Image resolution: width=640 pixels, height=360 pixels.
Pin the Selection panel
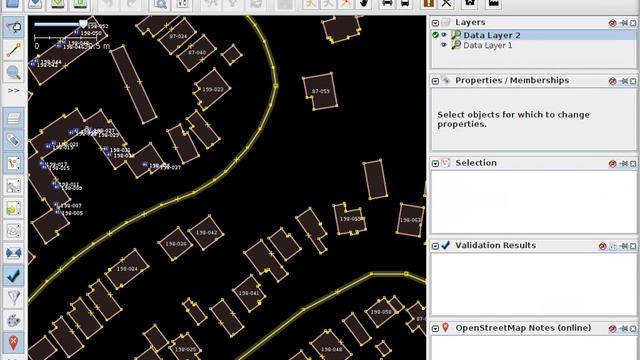pos(623,164)
